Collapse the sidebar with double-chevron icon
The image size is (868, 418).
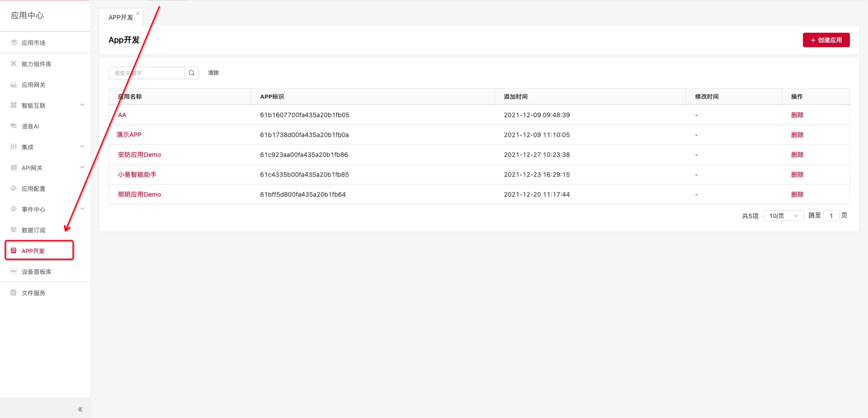point(80,409)
